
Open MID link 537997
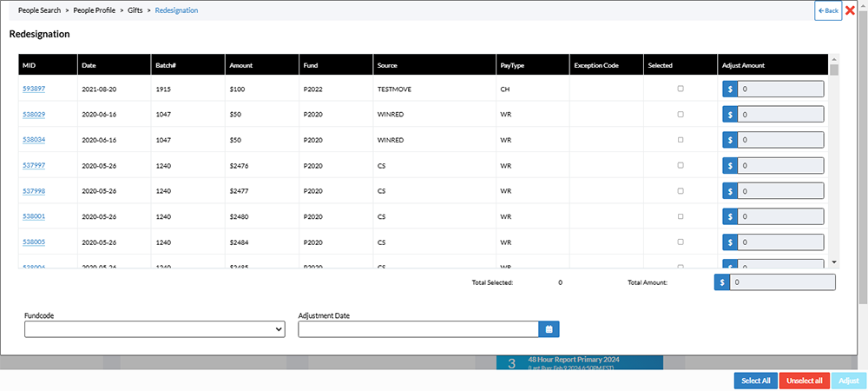click(x=34, y=165)
